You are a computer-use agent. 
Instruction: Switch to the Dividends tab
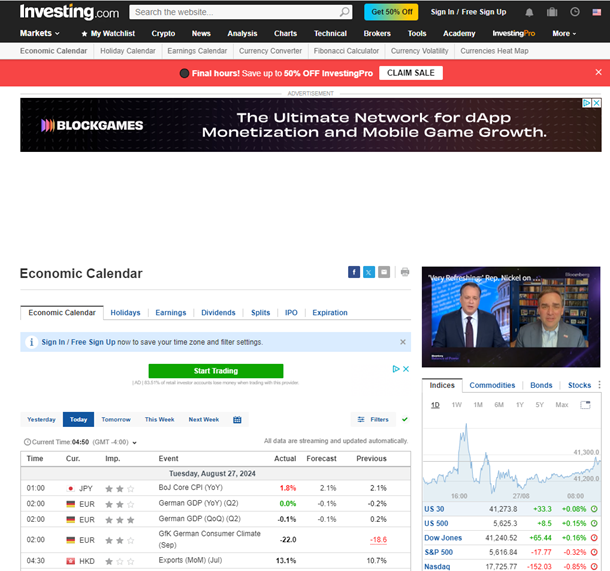point(218,313)
